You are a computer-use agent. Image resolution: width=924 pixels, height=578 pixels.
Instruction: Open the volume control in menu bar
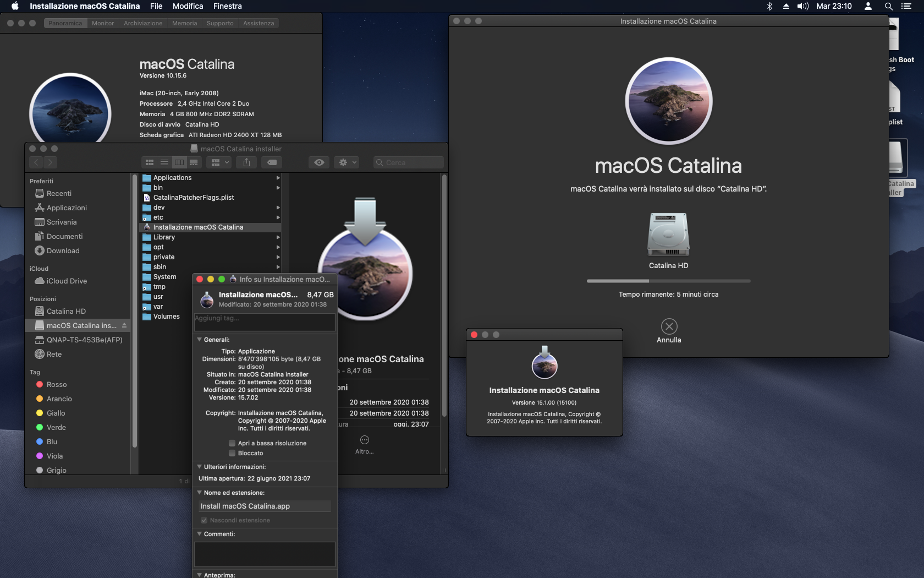(803, 6)
